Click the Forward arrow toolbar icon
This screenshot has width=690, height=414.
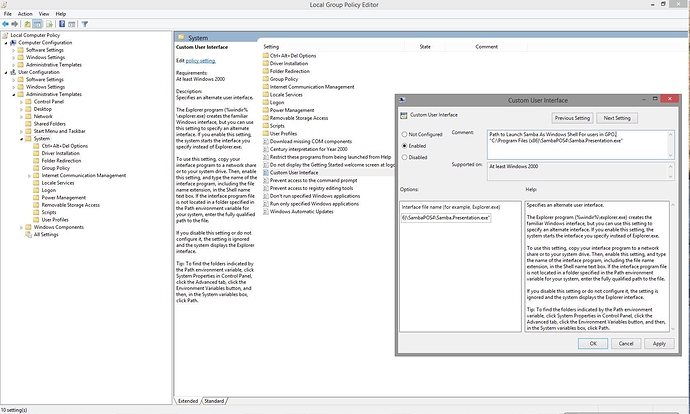pyautogui.click(x=15, y=24)
